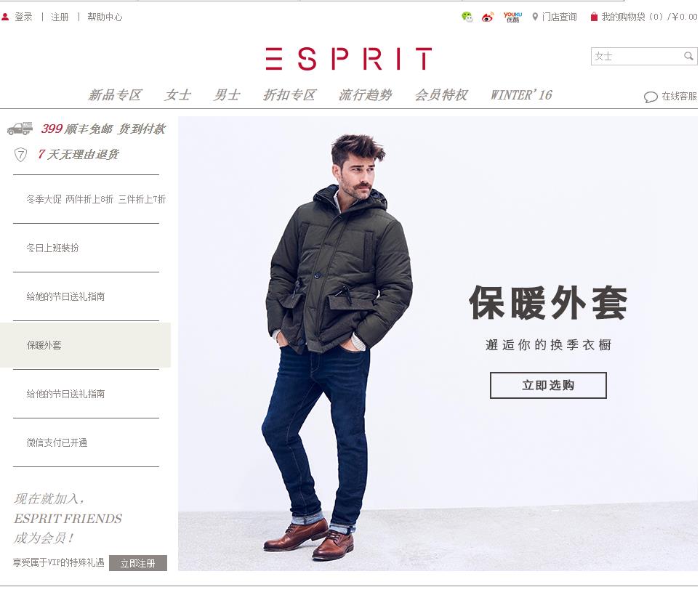This screenshot has width=700, height=603.
Task: Click the shopping bag icon
Action: (x=594, y=17)
